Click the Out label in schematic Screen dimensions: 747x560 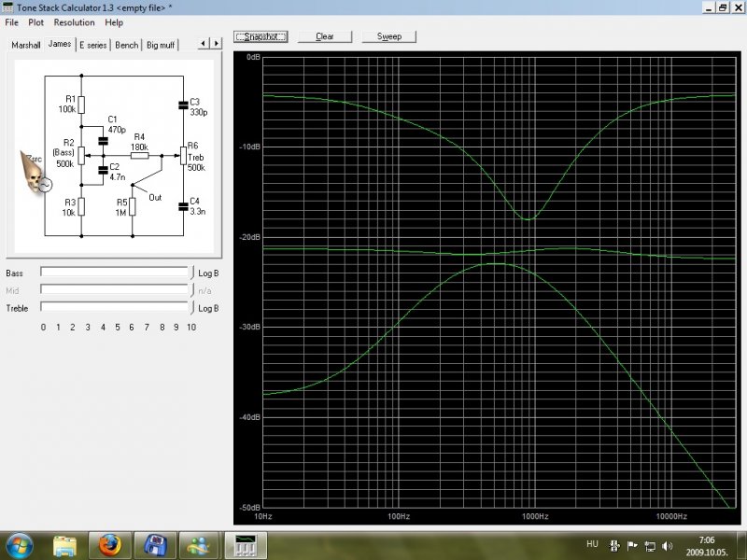[x=155, y=198]
